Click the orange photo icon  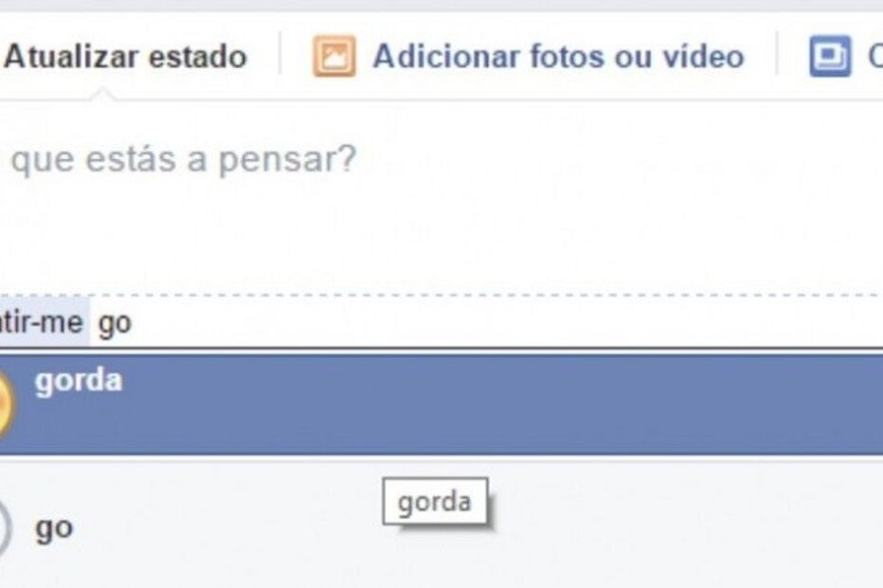(x=334, y=56)
